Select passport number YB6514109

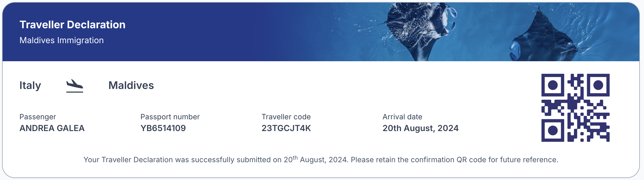(x=163, y=128)
